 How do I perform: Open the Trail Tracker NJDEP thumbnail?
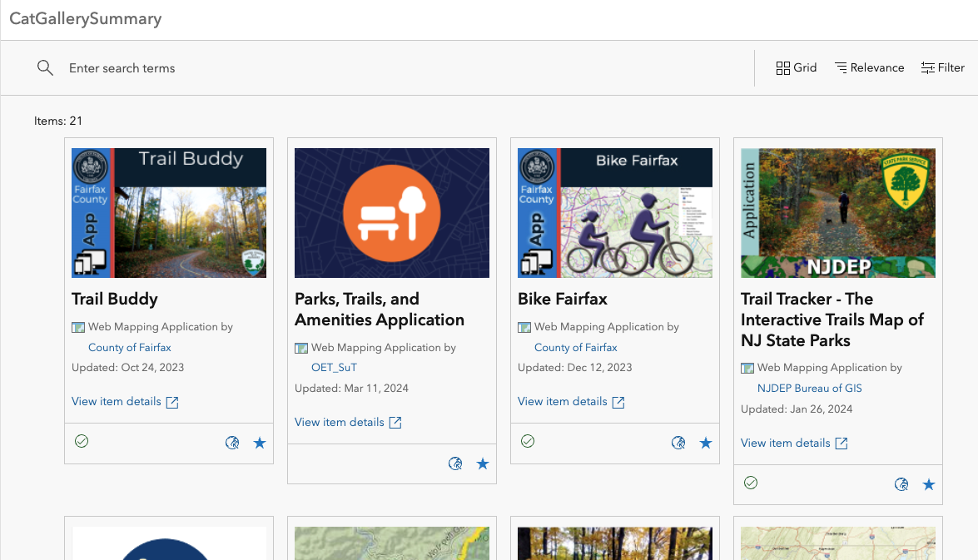coord(838,213)
